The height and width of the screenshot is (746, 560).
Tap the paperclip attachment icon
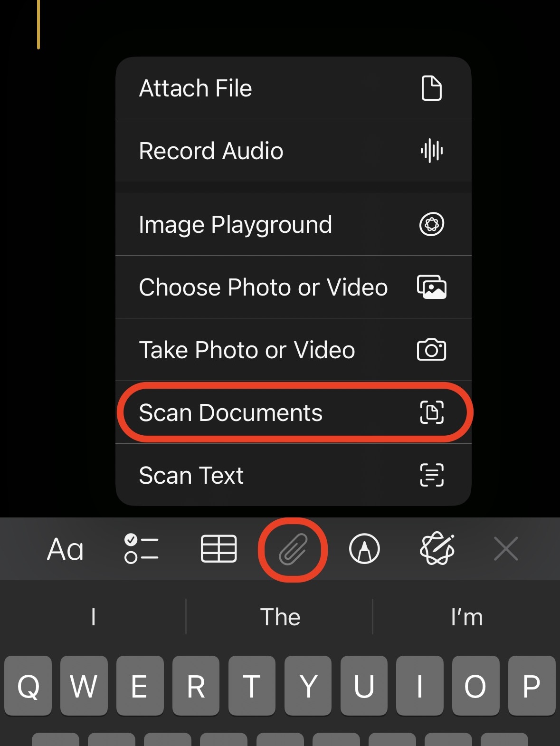click(x=293, y=549)
